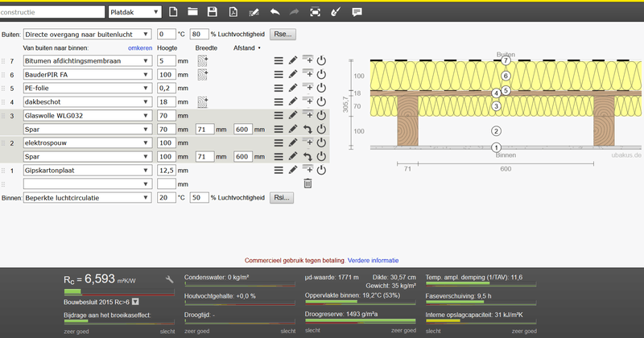Click layer marker 6 in roof diagram
The height and width of the screenshot is (338, 644).
coord(506,76)
